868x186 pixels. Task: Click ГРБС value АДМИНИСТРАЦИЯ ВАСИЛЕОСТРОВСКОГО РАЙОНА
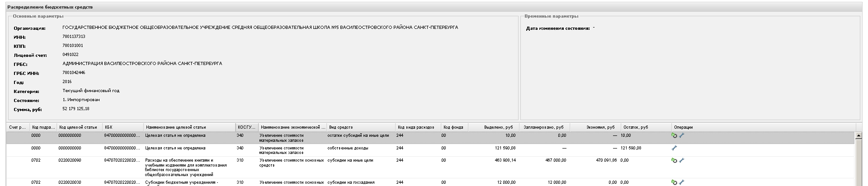tap(142, 64)
